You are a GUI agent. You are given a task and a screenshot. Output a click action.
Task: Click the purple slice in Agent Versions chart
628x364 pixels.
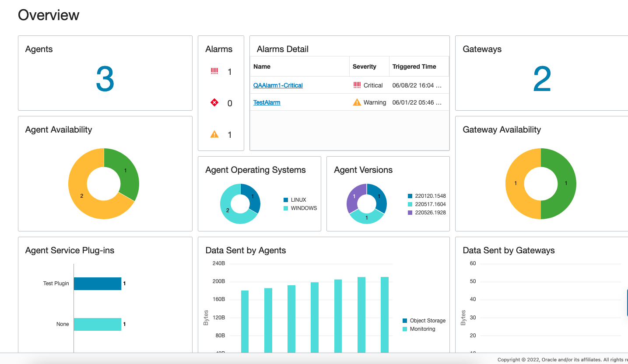354,196
